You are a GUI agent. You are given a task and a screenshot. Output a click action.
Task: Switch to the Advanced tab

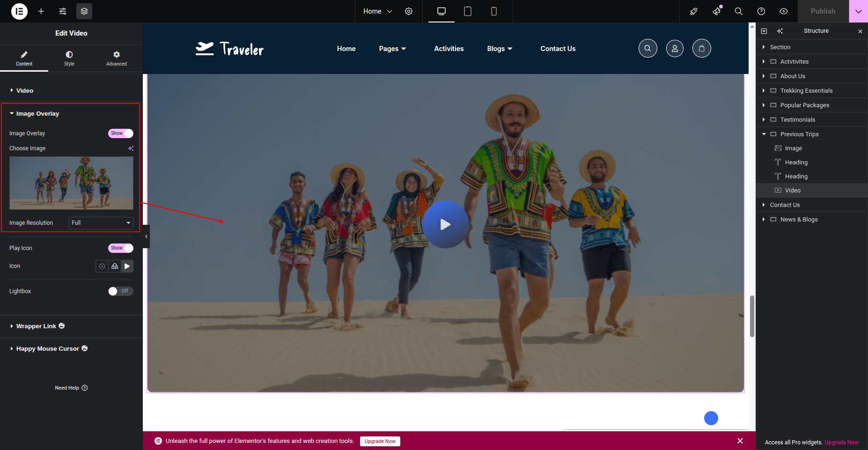[x=117, y=58]
